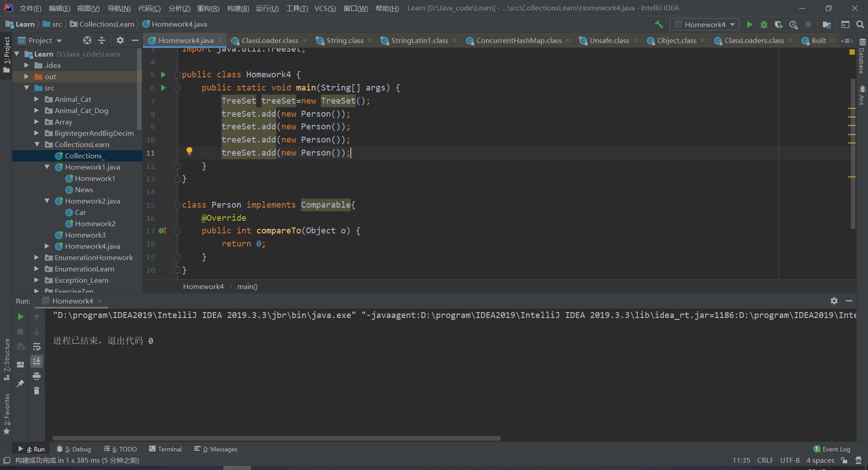The image size is (868, 470).
Task: Run Homework4 with the green play icon
Action: tap(750, 24)
